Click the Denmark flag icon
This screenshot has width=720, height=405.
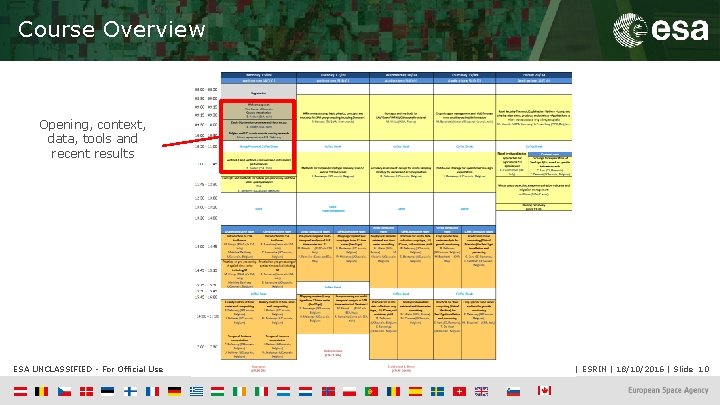pos(86,392)
